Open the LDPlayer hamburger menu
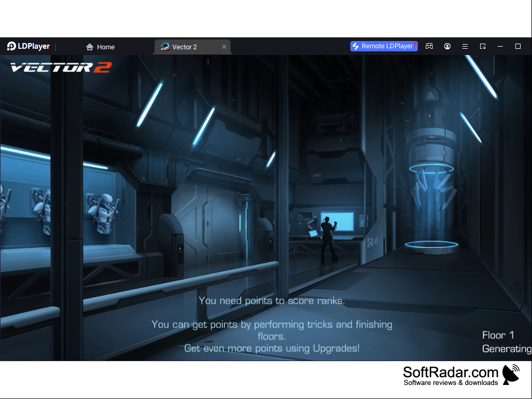The width and height of the screenshot is (532, 399). (465, 46)
